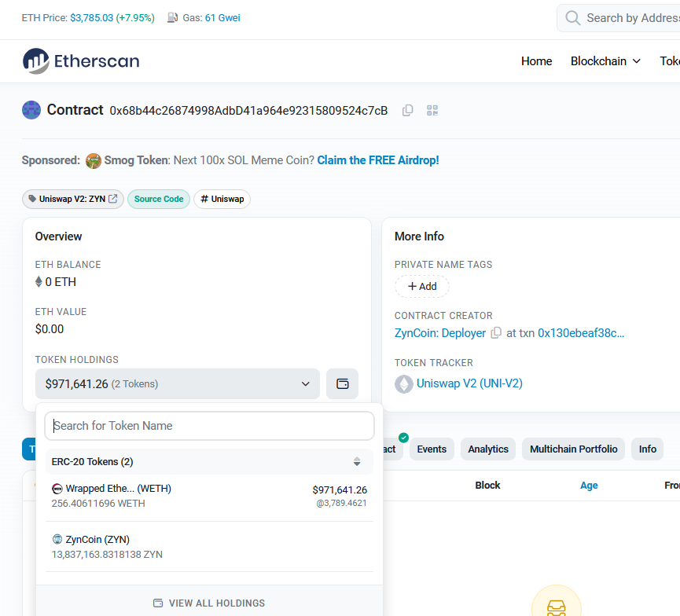Open the QR code icon for address
Screen dimensions: 680x616
[432, 111]
